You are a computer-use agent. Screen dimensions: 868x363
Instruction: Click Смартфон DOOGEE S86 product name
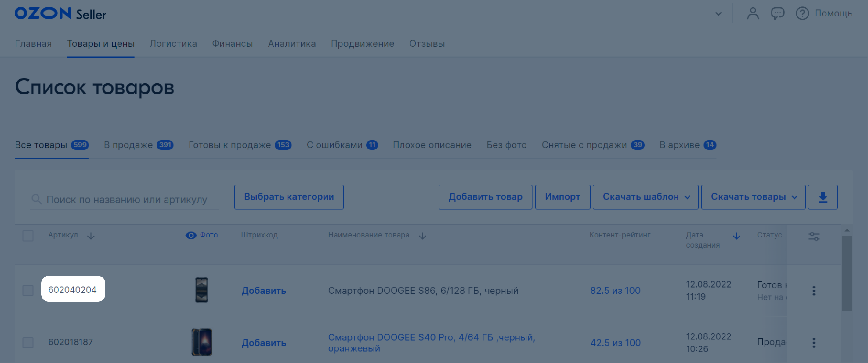pyautogui.click(x=423, y=291)
